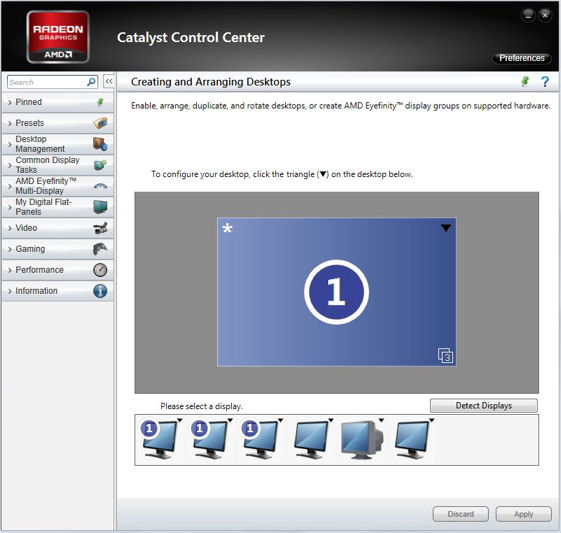Click the duplicate displays icon on desktop 1
Viewport: 561px width, 533px height.
(445, 355)
